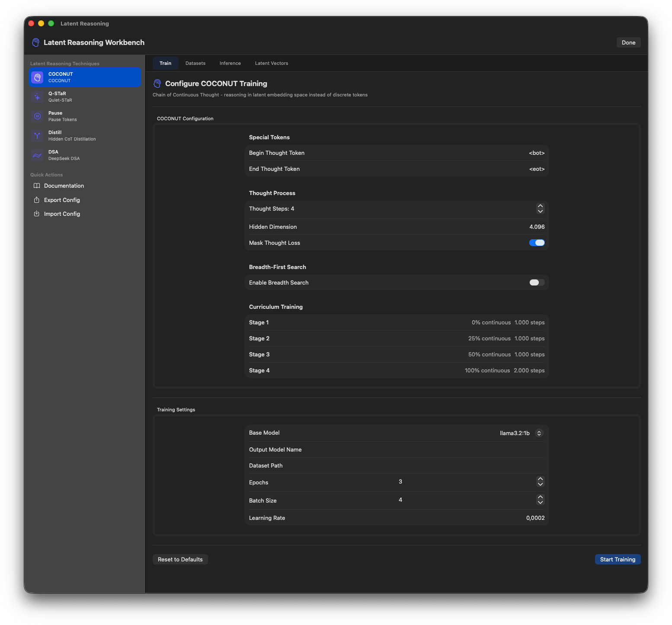Switch to the Datasets tab
Screen dimensions: 672x625
click(195, 64)
